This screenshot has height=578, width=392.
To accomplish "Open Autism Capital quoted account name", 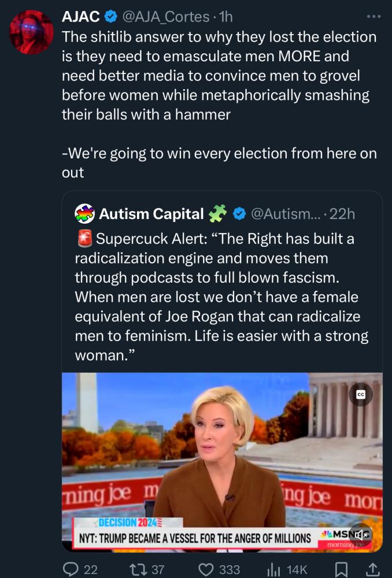I will (x=151, y=214).
